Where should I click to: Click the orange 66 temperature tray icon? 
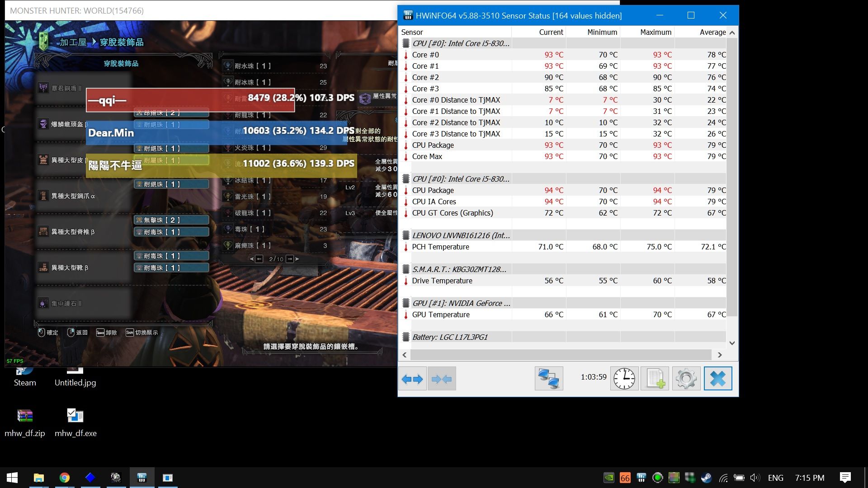tap(625, 478)
